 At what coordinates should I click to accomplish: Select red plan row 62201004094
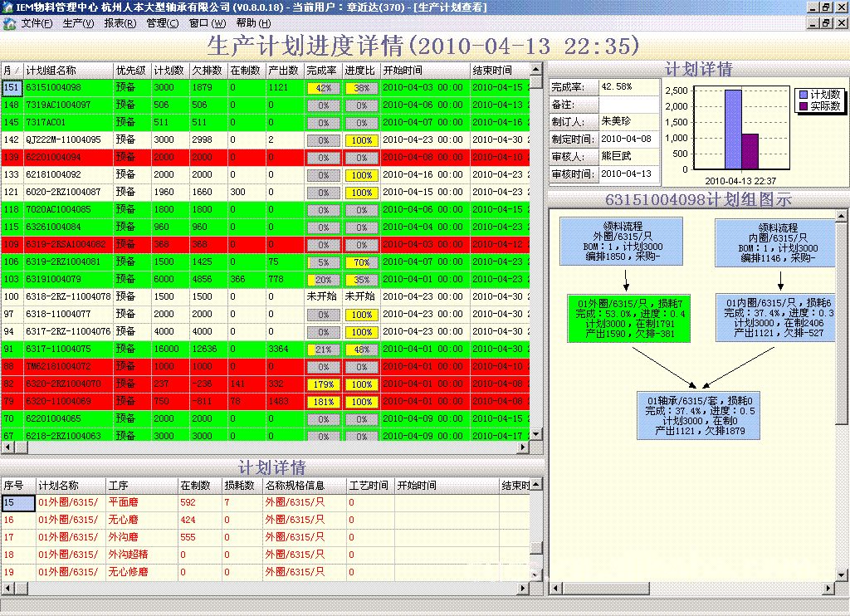tap(265, 157)
